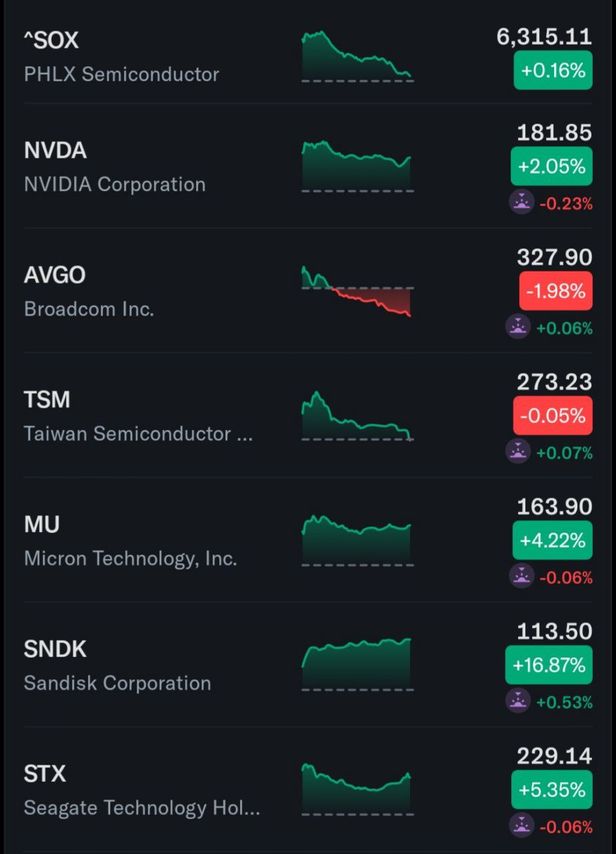
Task: Tap the -0.05% change badge for TSM
Action: 553,416
